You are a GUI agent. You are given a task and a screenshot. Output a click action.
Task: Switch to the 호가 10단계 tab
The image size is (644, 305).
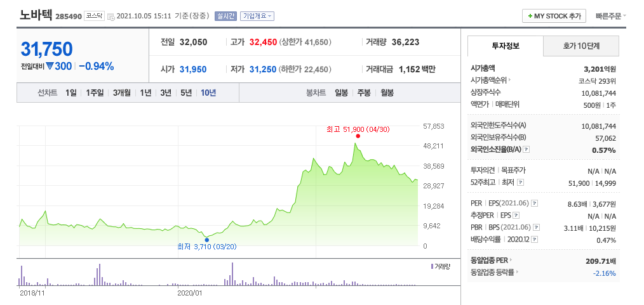[x=580, y=46]
